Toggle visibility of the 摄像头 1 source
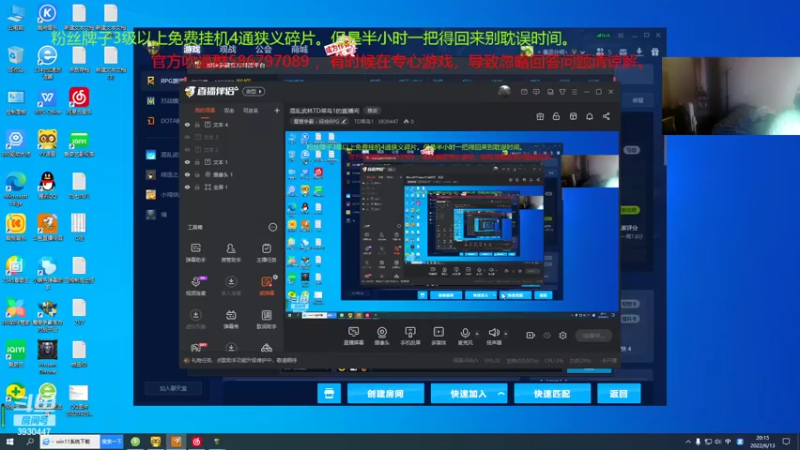This screenshot has width=800, height=450. pos(187,174)
